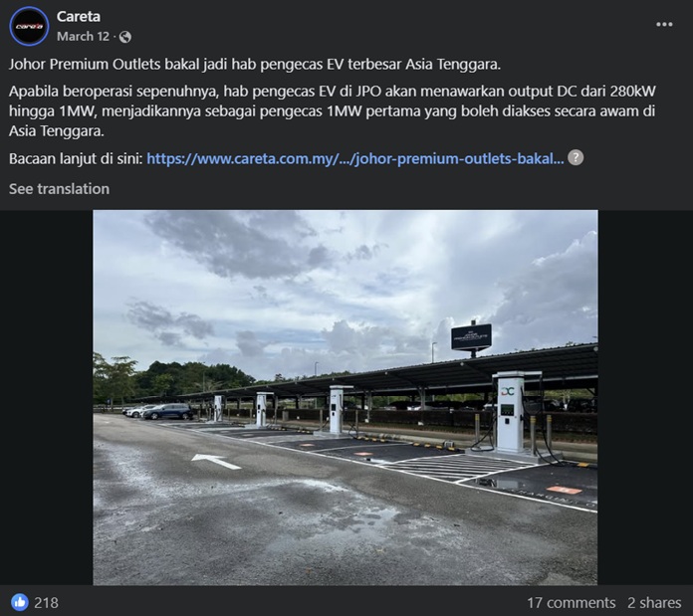The width and height of the screenshot is (693, 616).
Task: Click the DC charger unit in photo
Action: [511, 412]
